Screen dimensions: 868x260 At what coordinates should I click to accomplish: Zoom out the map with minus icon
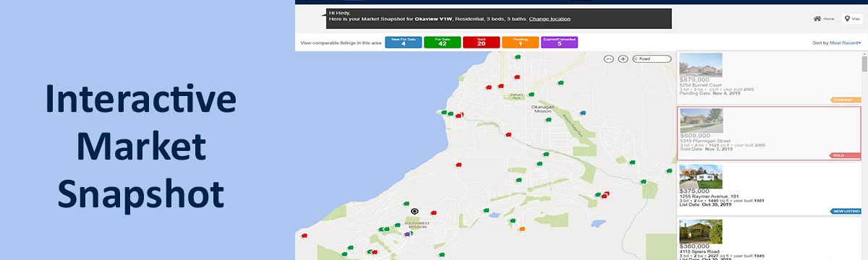609,58
